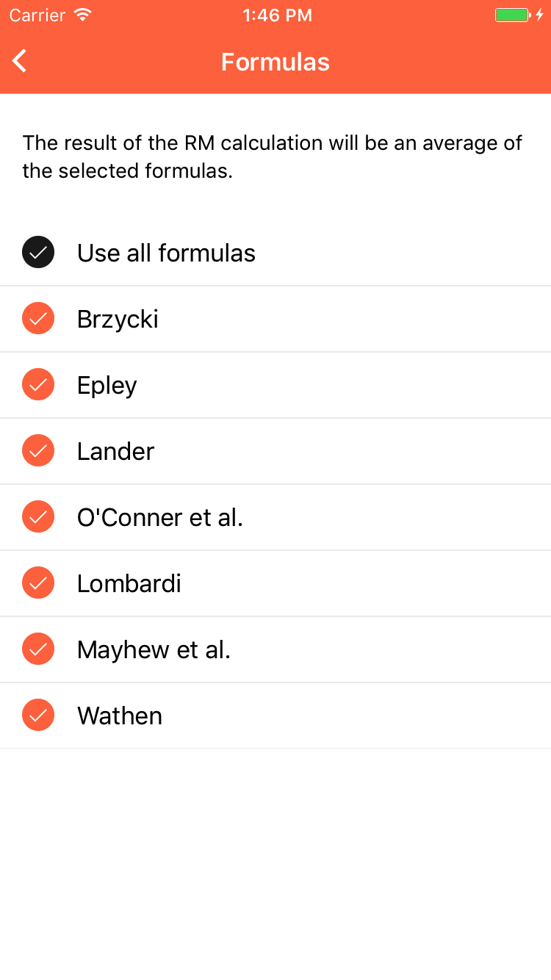Tap the Formulas header title
Viewport: 551px width, 980px height.
(x=275, y=62)
